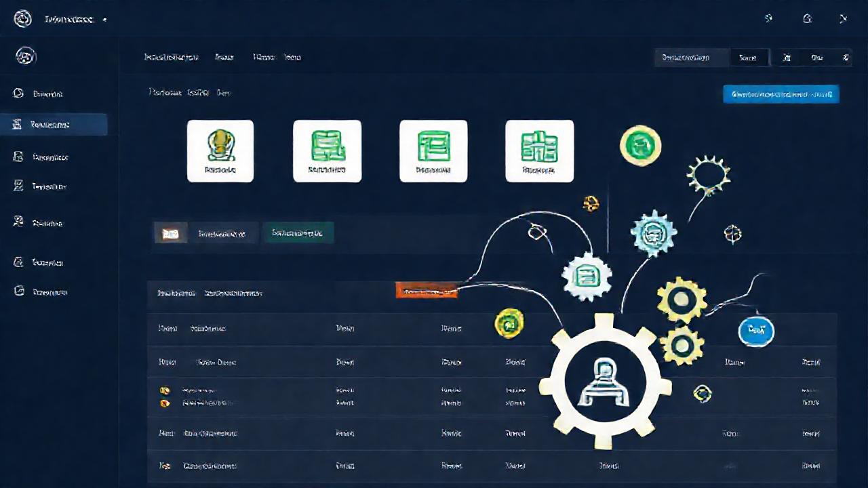Click the circular app logo in the title bar
The image size is (868, 488).
[x=23, y=19]
